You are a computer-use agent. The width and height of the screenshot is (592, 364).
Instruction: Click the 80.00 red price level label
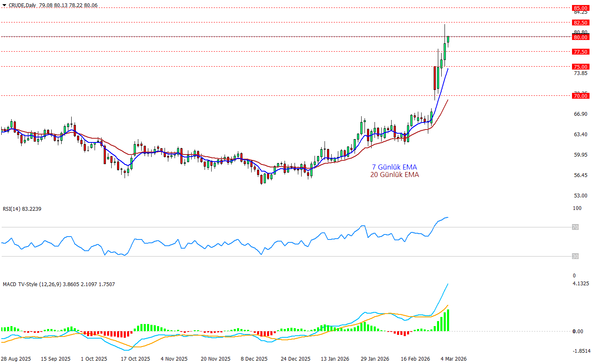pyautogui.click(x=580, y=37)
